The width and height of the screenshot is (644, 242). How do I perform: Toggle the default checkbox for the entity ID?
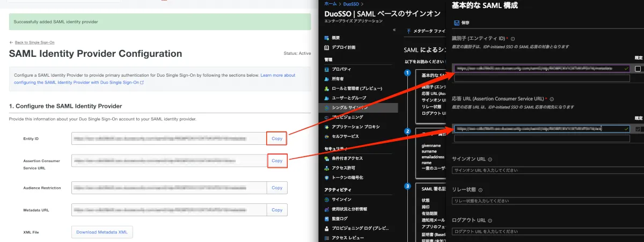click(x=638, y=69)
